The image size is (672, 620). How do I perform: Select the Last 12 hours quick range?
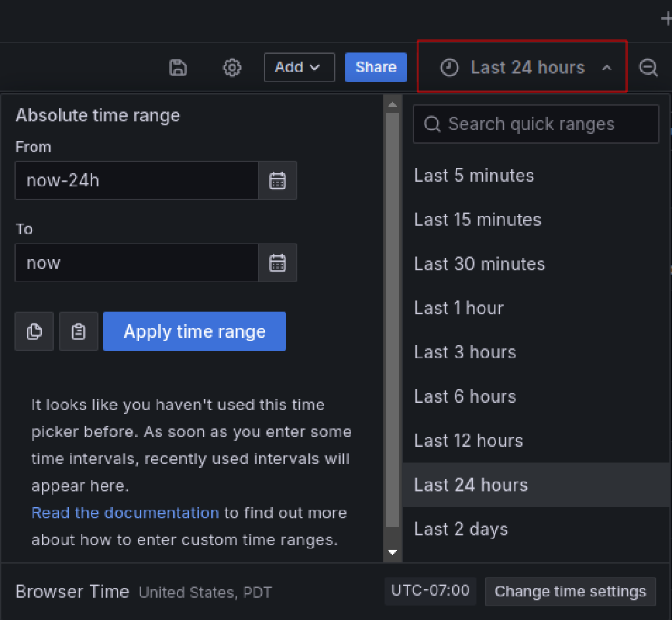(469, 440)
